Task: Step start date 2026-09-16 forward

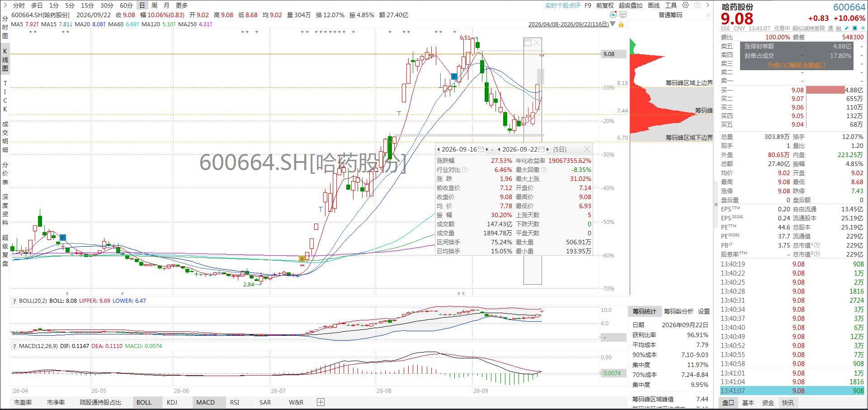Action: [487, 149]
